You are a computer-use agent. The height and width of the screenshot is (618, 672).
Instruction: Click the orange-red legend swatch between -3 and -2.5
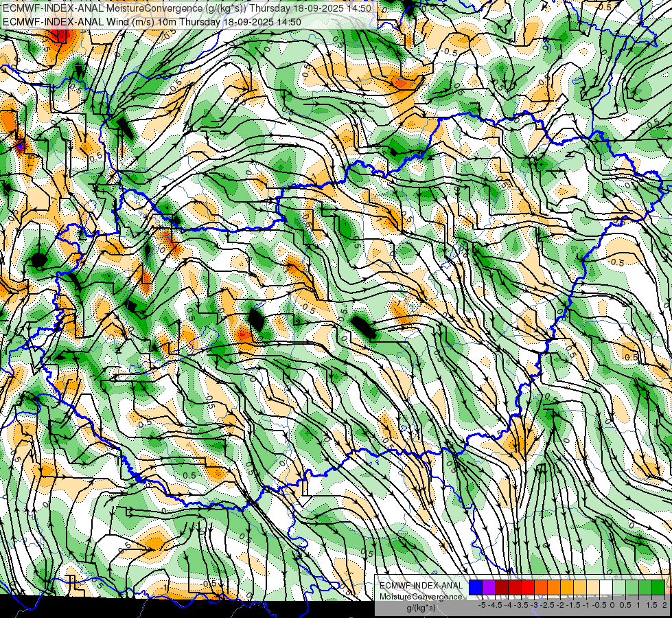point(541,588)
